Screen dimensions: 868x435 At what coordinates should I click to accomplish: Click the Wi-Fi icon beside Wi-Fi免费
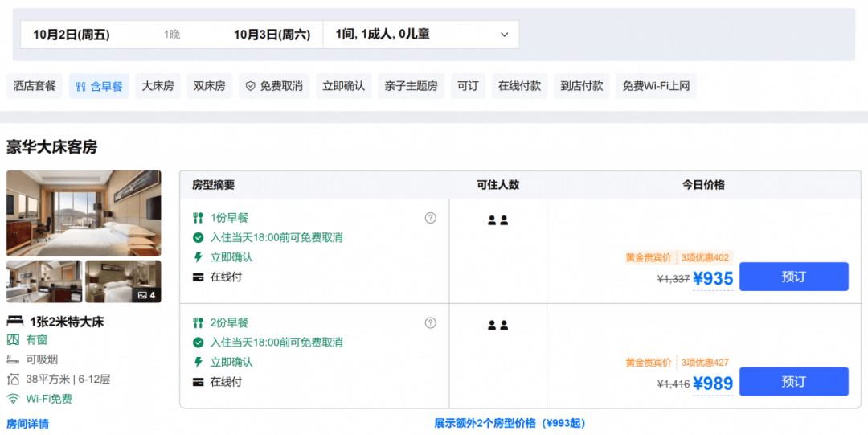pos(14,399)
